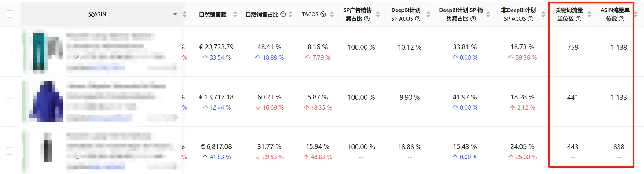The height and width of the screenshot is (174, 644).
Task: Click help icon beside TACOS header
Action: [323, 14]
